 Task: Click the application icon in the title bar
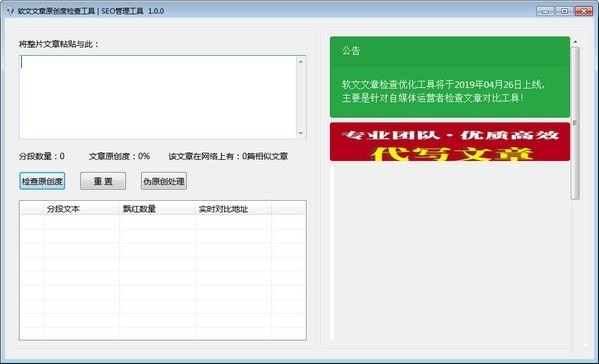(10, 11)
